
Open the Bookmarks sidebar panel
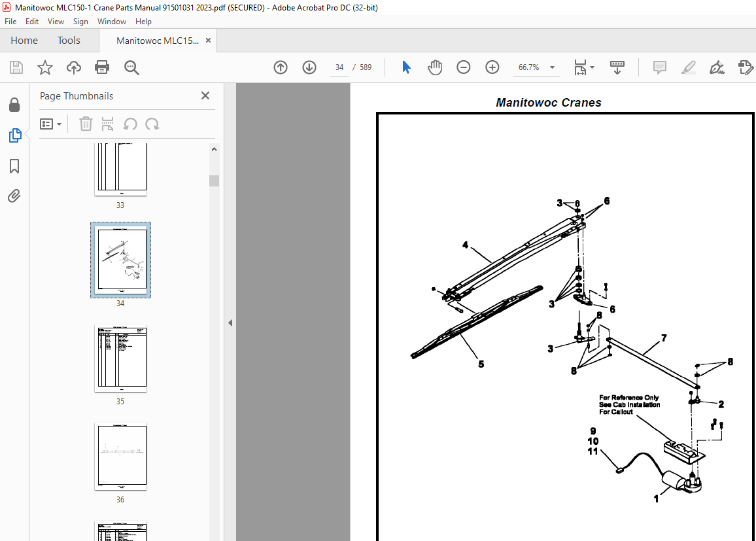click(x=14, y=166)
